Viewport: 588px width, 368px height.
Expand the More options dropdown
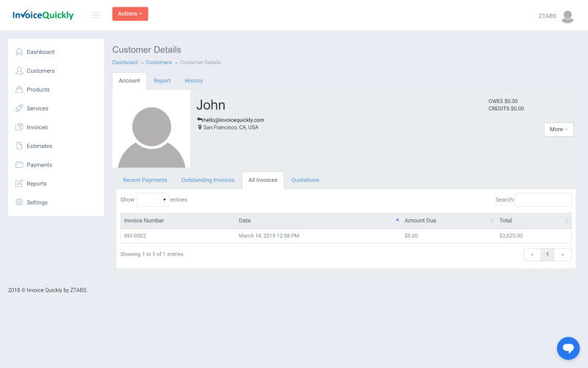pyautogui.click(x=559, y=130)
